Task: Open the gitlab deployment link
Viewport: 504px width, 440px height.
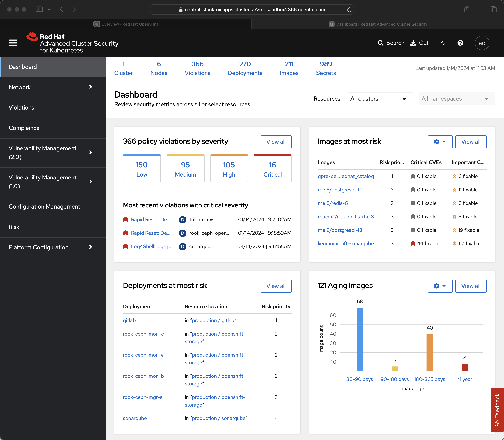Action: [x=129, y=320]
